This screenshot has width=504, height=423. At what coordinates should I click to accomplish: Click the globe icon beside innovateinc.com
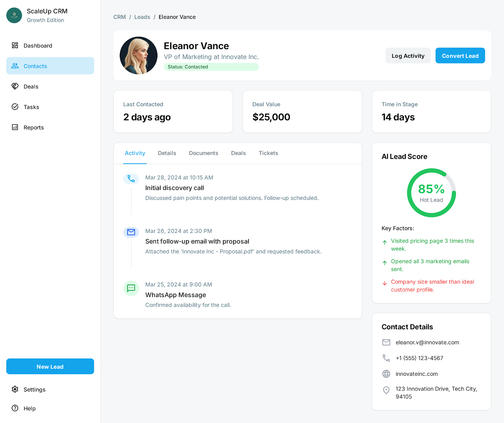[x=386, y=374]
